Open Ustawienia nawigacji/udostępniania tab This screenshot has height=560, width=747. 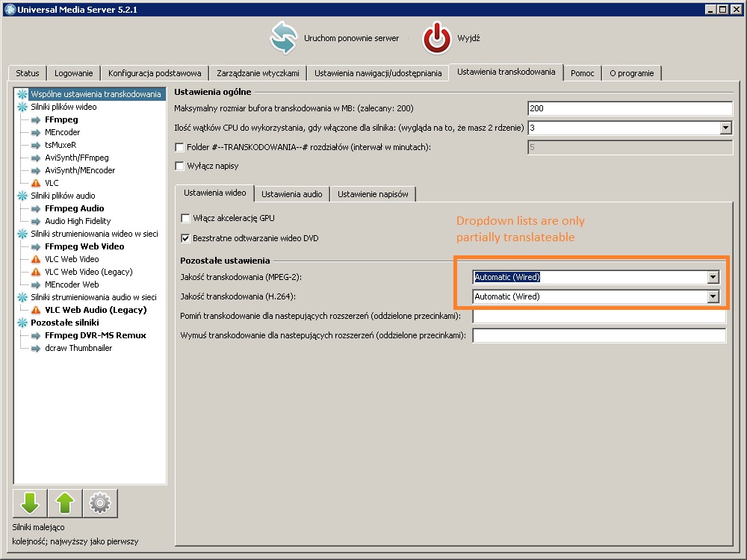click(x=378, y=73)
